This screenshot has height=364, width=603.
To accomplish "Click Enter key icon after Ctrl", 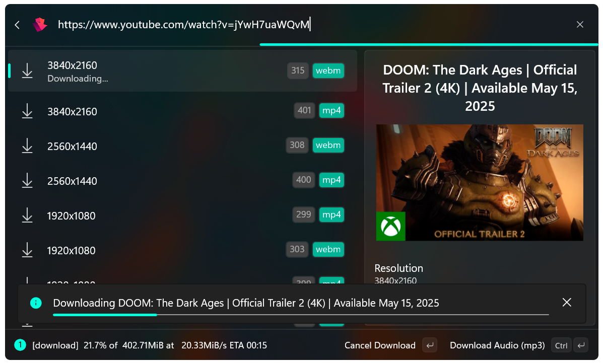I will (581, 345).
